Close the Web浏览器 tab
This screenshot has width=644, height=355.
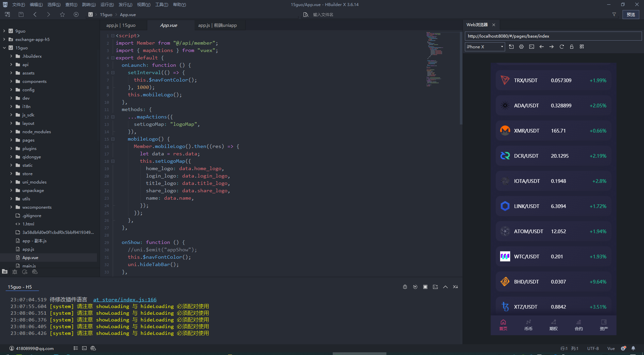494,25
